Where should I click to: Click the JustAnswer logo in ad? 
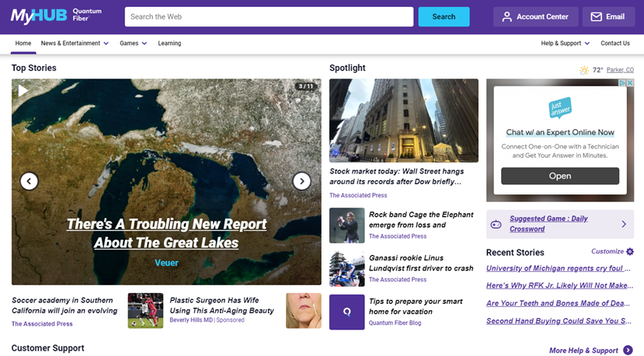pyautogui.click(x=560, y=108)
